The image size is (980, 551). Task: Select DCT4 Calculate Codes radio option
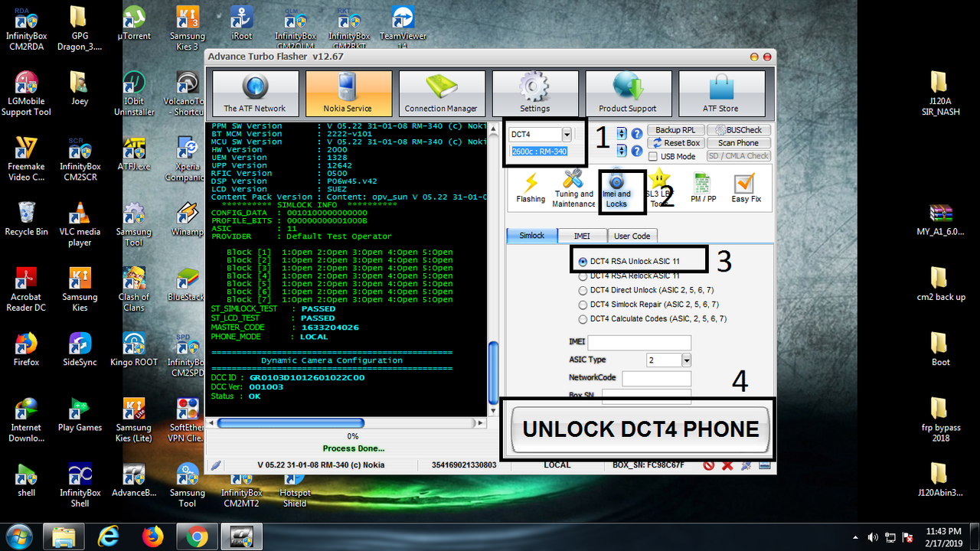(x=652, y=318)
